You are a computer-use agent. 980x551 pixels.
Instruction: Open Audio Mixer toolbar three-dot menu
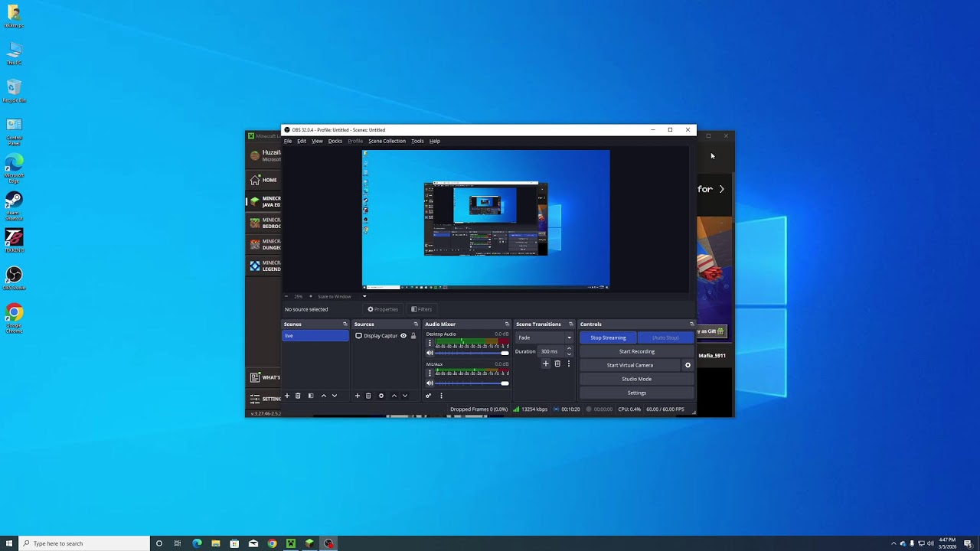[x=441, y=396]
